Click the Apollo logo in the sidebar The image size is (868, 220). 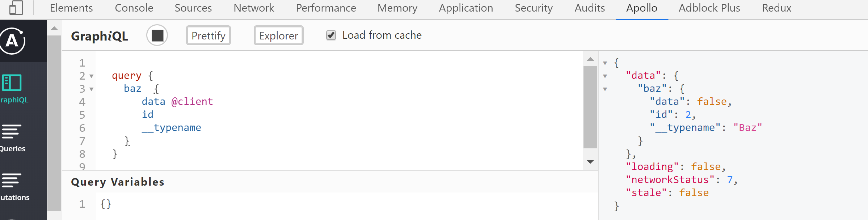[x=12, y=41]
